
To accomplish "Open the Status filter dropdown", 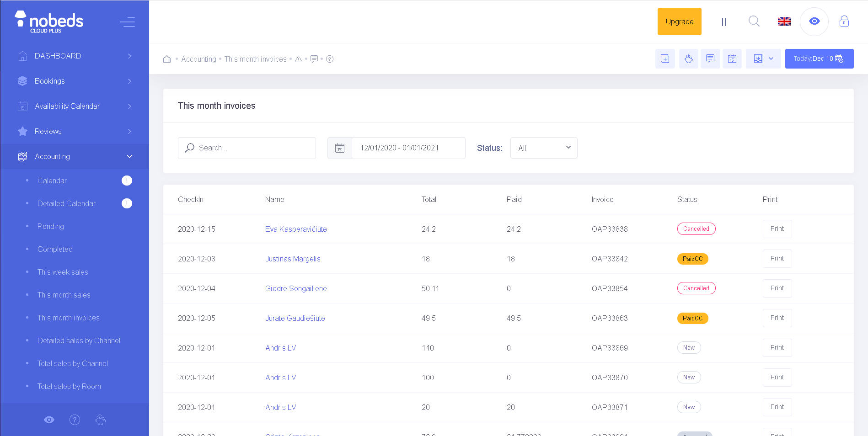I will click(543, 148).
